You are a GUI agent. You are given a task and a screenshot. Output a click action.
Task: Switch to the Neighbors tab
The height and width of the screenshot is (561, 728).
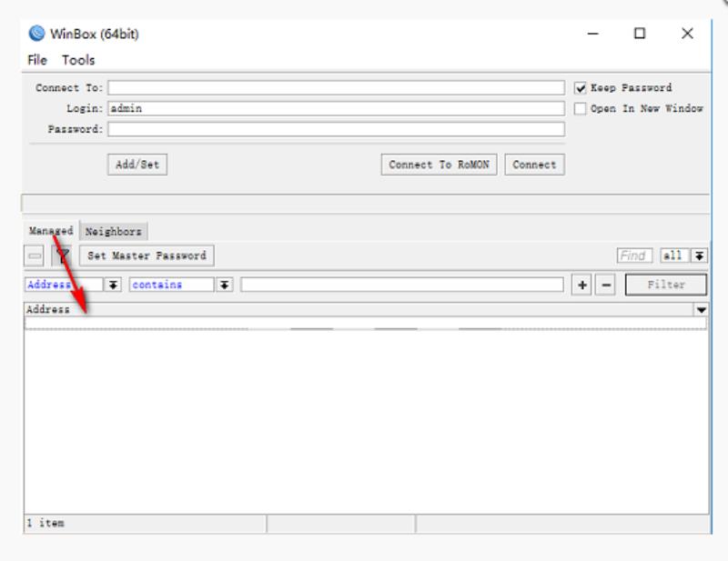click(x=113, y=232)
